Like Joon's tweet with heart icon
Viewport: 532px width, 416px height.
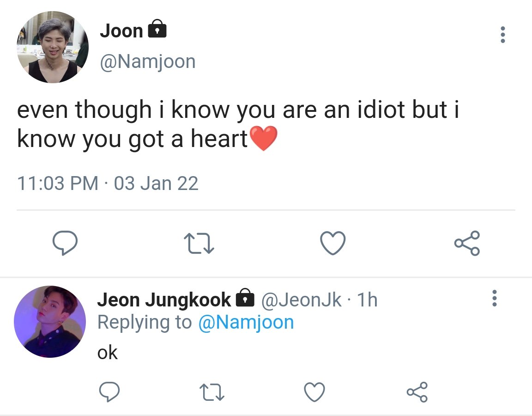pyautogui.click(x=333, y=243)
